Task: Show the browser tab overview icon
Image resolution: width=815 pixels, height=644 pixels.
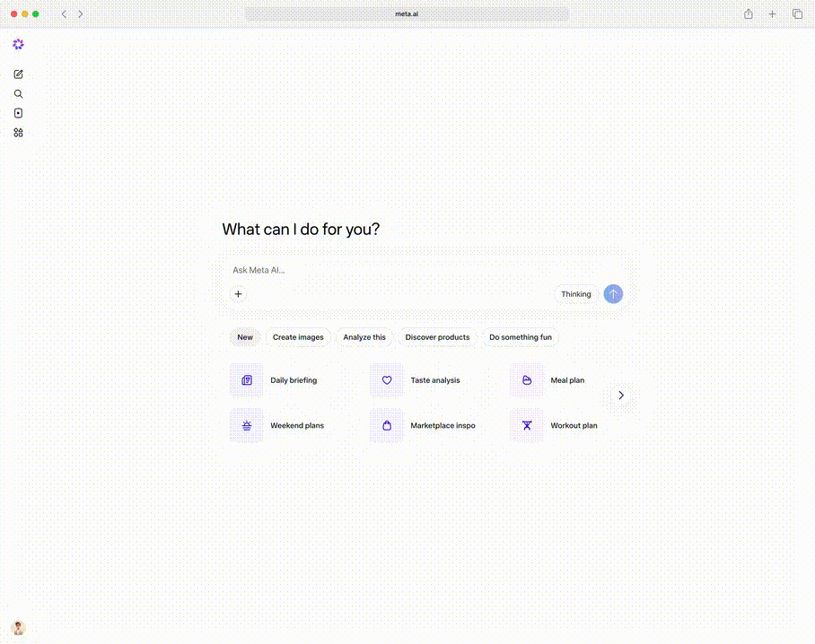Action: click(797, 14)
